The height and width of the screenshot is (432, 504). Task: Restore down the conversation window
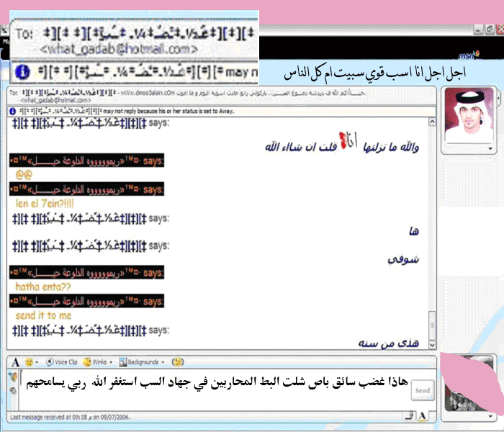pyautogui.click(x=490, y=30)
